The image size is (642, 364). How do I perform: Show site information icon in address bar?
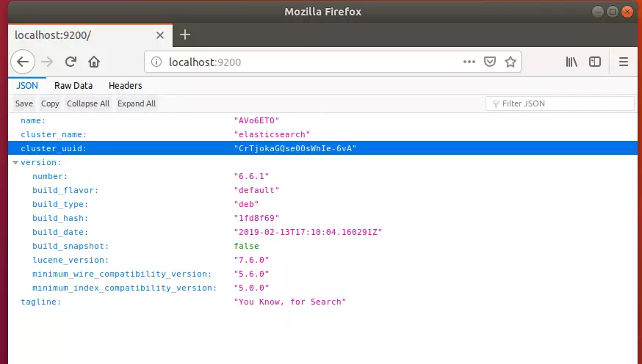point(156,62)
